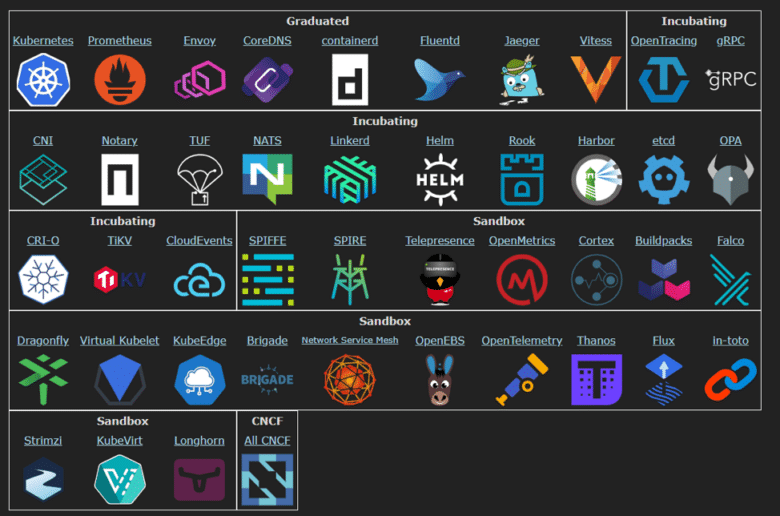The image size is (780, 516).
Task: Select the NATS speech bubble logo
Action: [267, 179]
